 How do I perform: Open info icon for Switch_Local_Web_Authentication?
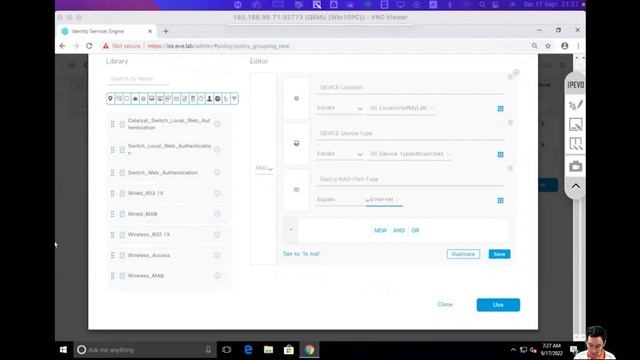tap(217, 150)
